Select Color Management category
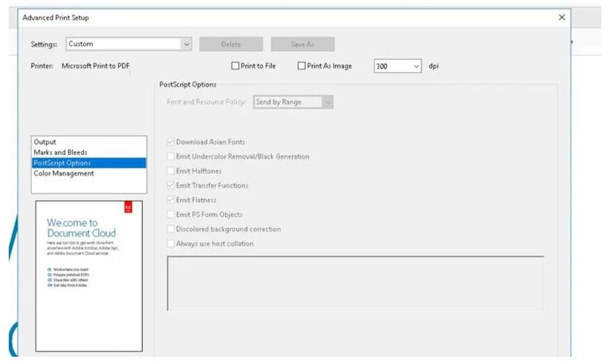The height and width of the screenshot is (364, 613). (x=89, y=173)
